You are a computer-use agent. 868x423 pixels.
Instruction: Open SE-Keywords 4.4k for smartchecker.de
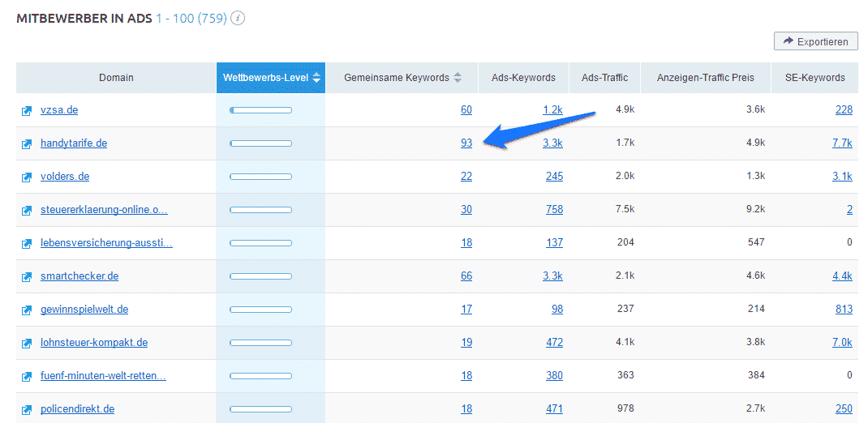842,276
